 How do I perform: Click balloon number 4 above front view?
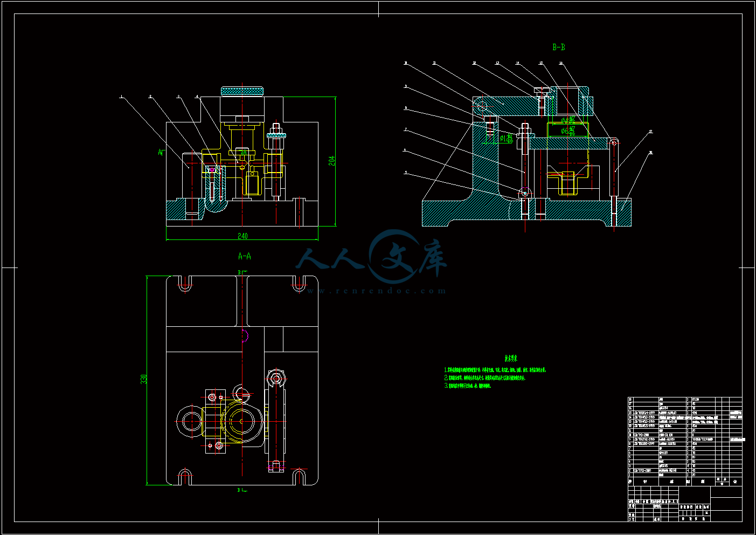pyautogui.click(x=197, y=97)
